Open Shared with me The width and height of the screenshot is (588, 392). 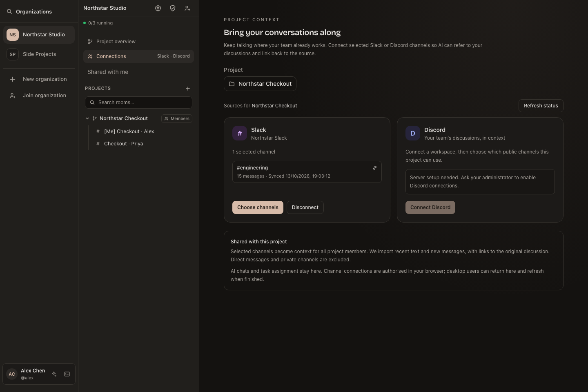(108, 72)
